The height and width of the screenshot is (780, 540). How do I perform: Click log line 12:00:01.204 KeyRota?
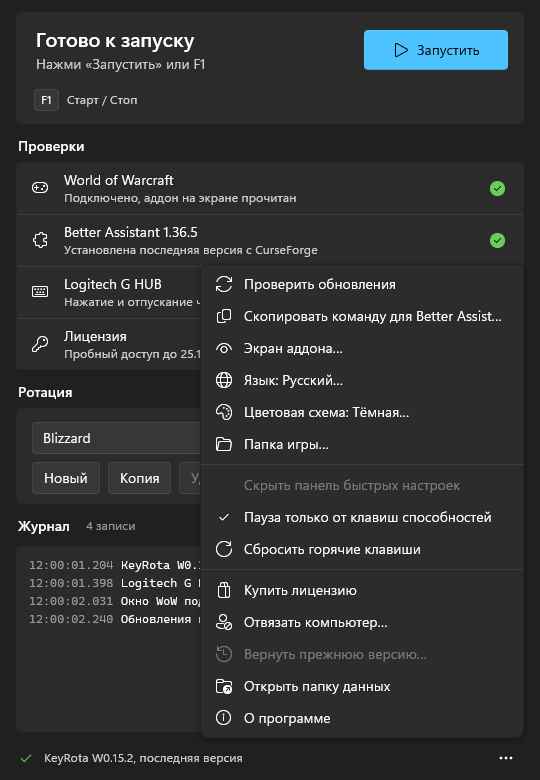point(114,565)
